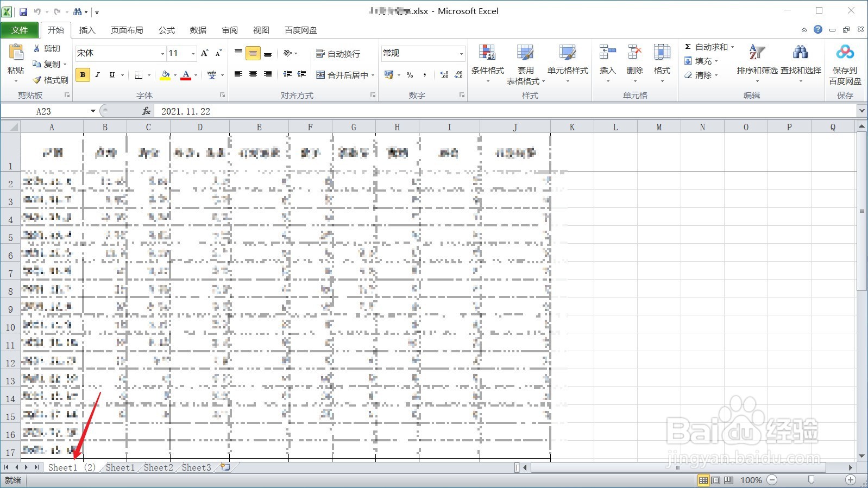Click Delete cells 删除 button
This screenshot has height=488, width=868.
(634, 63)
